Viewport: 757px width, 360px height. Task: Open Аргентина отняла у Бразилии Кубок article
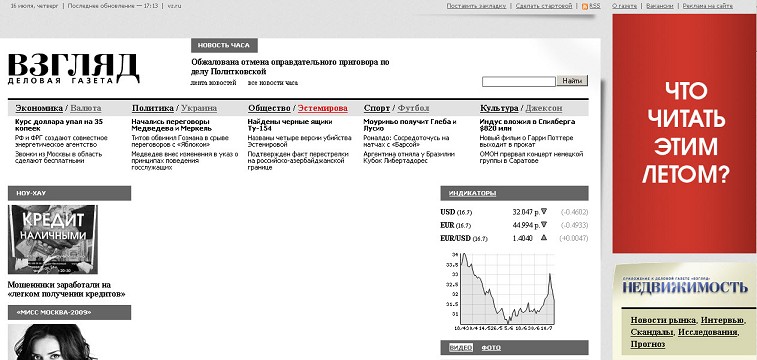coord(409,157)
